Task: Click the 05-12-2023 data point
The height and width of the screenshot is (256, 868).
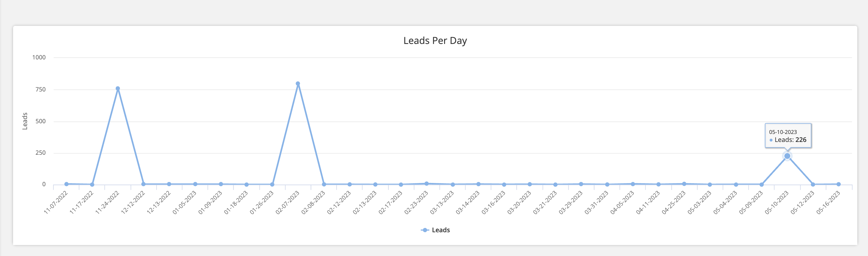Action: (x=813, y=184)
